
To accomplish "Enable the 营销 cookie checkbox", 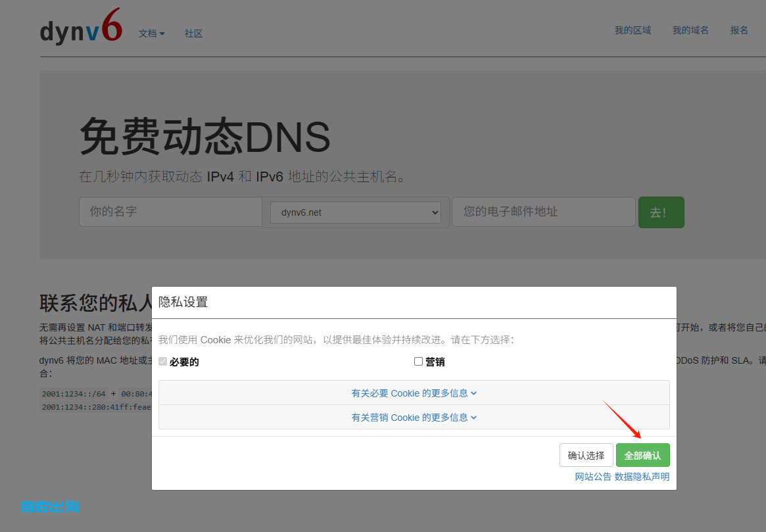I will click(418, 362).
